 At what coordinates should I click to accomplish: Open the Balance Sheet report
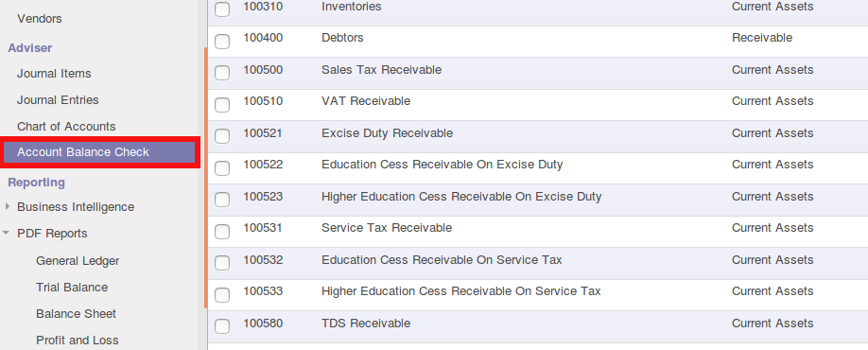point(76,313)
